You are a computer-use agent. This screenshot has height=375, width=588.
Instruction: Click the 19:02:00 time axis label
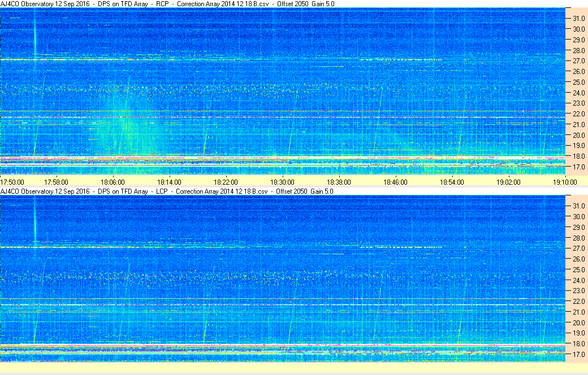(x=508, y=182)
